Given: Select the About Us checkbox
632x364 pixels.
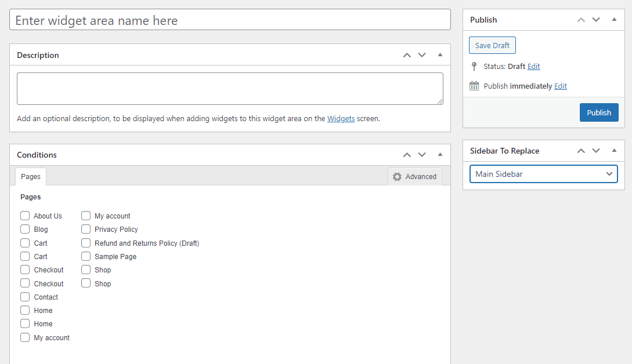Looking at the screenshot, I should click(25, 215).
